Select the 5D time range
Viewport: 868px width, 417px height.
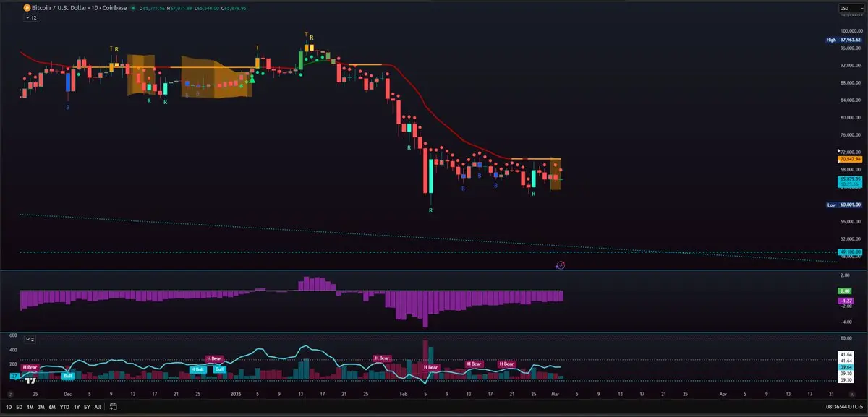pos(19,407)
